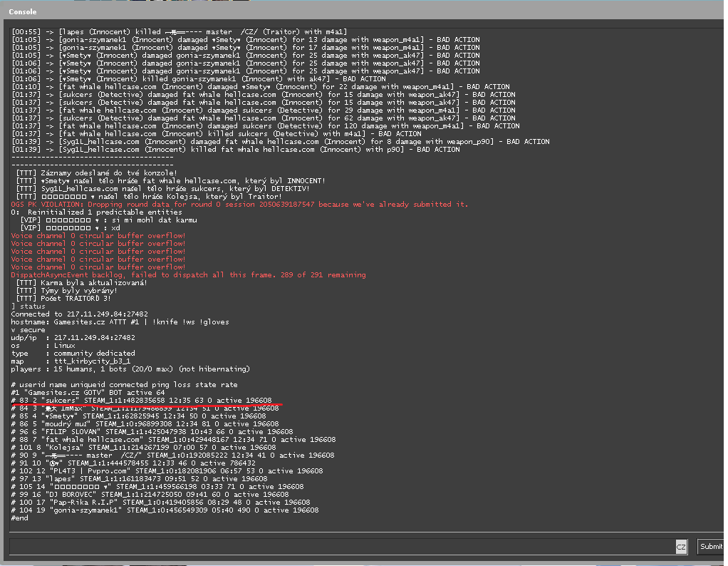Click the Submit button
The width and height of the screenshot is (728, 566).
click(x=710, y=546)
